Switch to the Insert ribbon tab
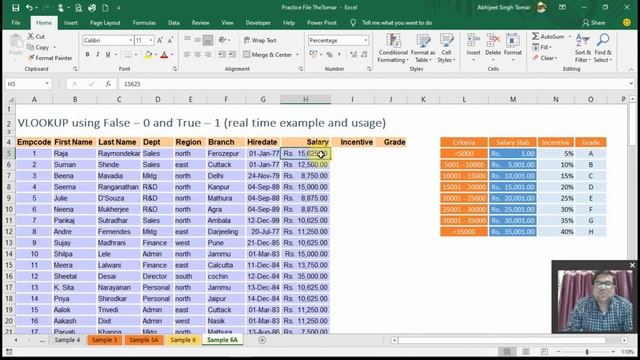640x360 pixels. pos(71,23)
